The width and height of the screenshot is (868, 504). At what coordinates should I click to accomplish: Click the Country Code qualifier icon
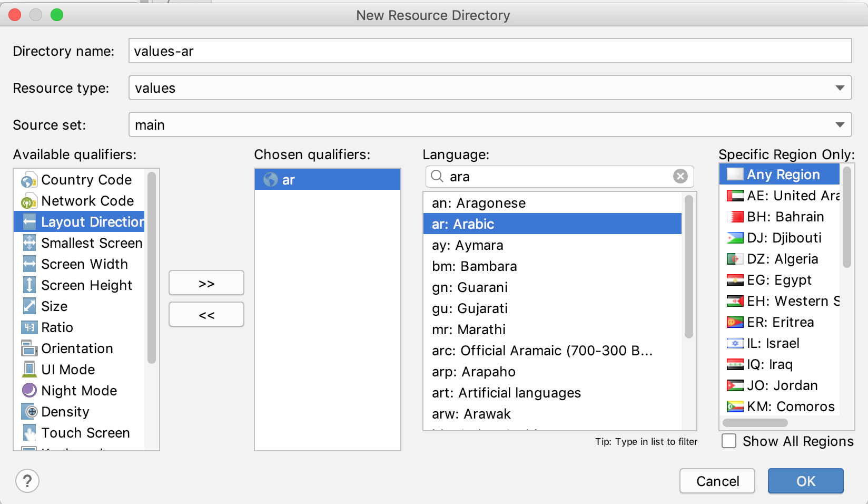(x=29, y=180)
